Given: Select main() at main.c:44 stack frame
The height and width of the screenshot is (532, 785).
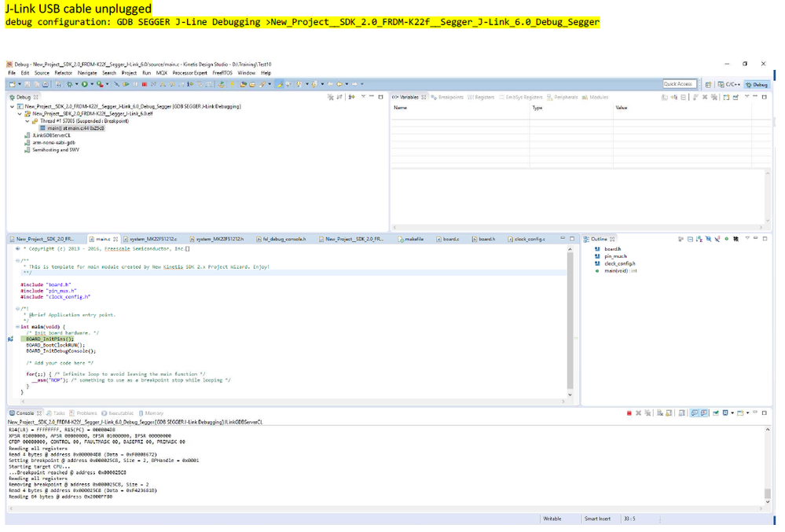Looking at the screenshot, I should click(72, 128).
